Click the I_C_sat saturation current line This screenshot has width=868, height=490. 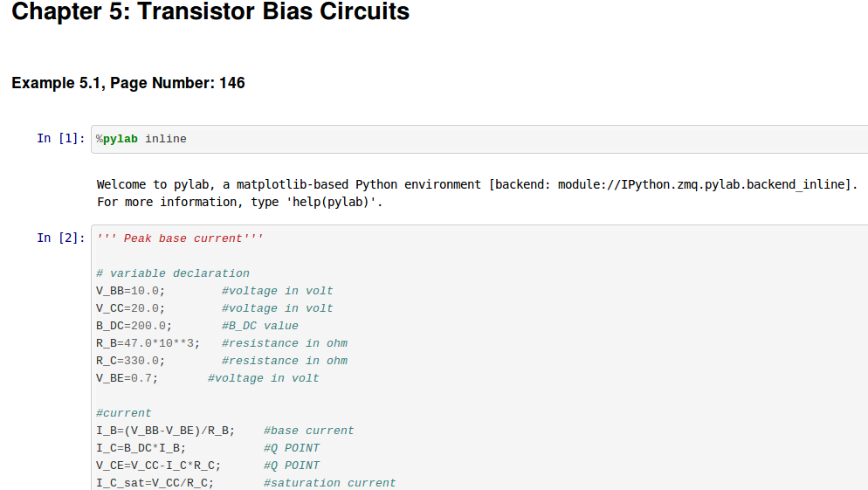[x=245, y=483]
